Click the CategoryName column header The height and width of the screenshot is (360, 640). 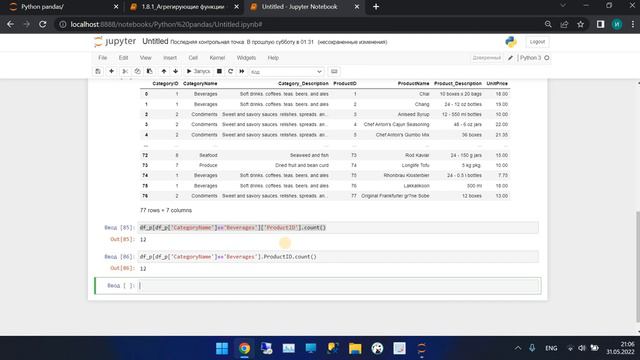[x=200, y=84]
